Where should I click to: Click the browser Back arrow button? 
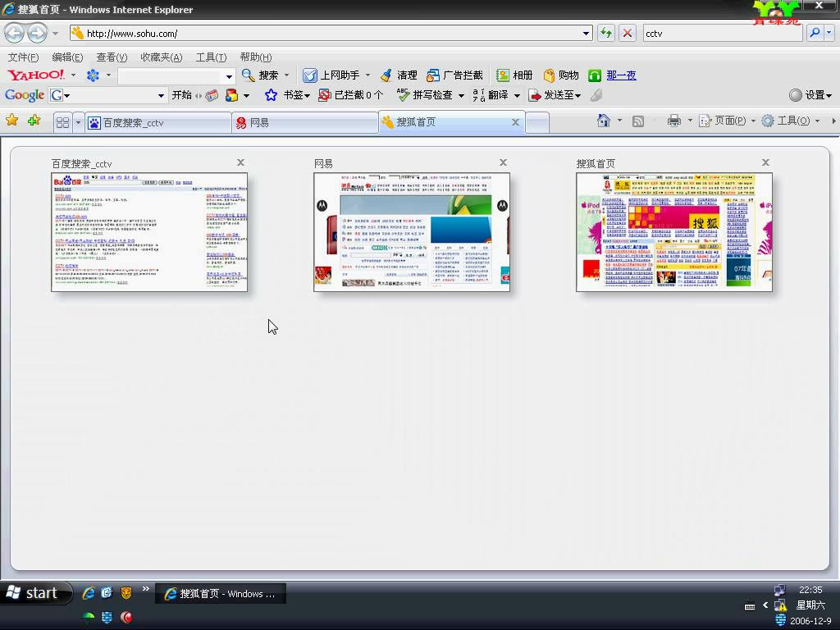point(15,33)
